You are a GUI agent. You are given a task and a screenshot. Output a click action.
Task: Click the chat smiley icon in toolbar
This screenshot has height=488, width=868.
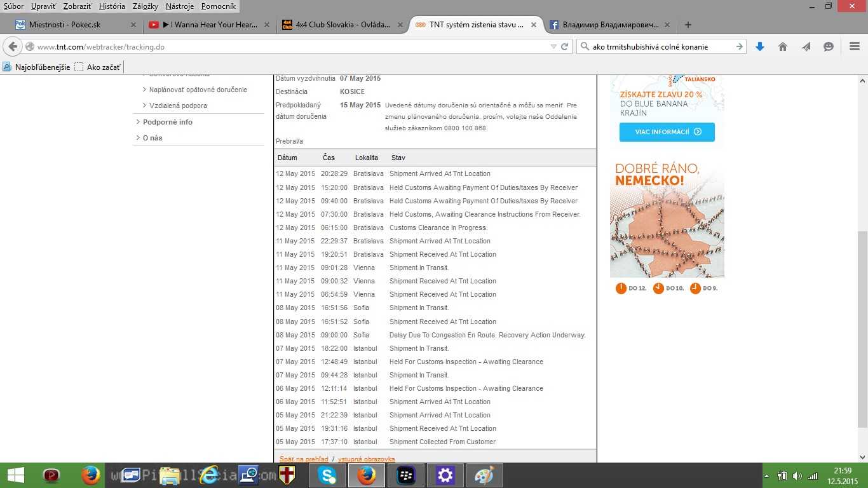(x=829, y=46)
